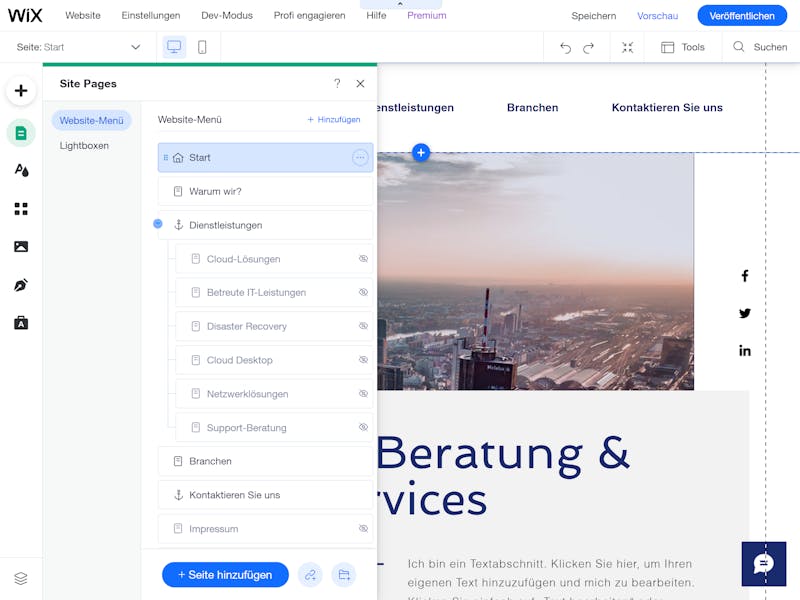The image size is (800, 600).
Task: Click Branchen in site navigation
Action: (x=533, y=108)
